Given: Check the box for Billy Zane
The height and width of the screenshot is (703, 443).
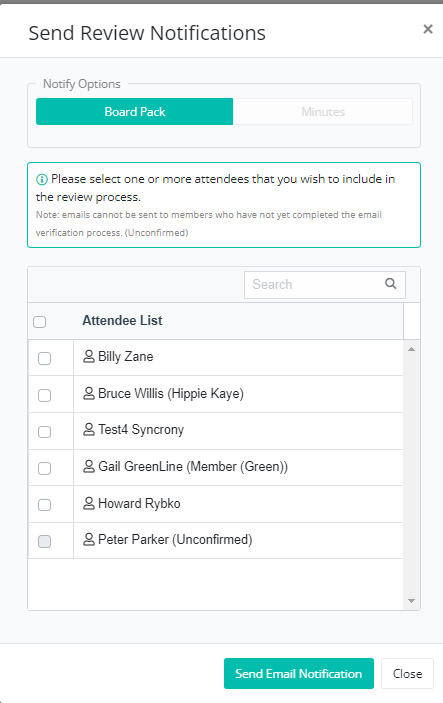Looking at the screenshot, I should point(44,358).
